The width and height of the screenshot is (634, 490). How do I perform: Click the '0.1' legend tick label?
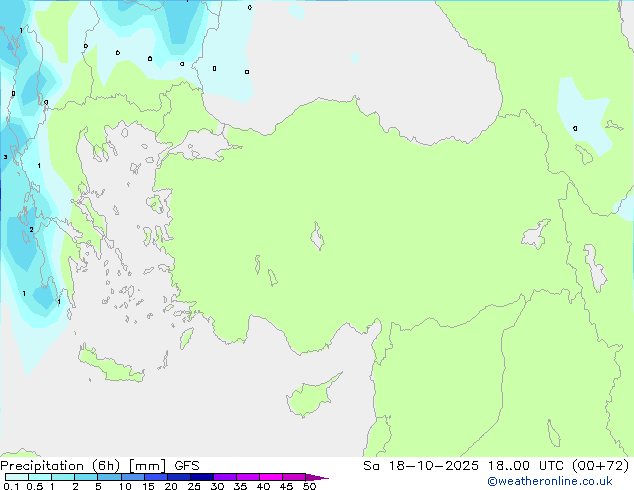(x=11, y=486)
